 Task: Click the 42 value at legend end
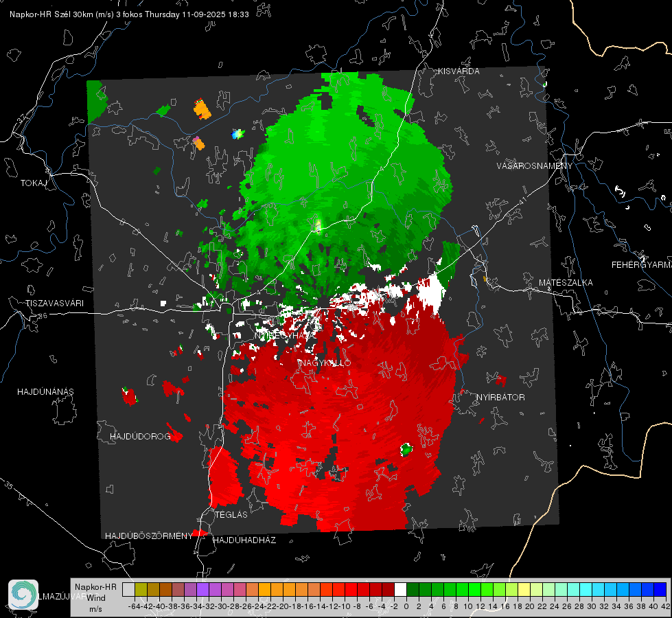(x=665, y=606)
